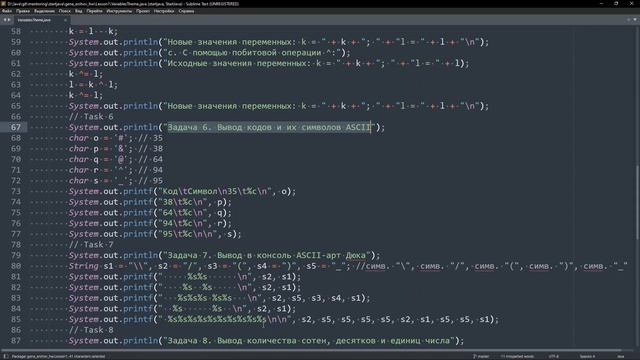Open the tab list dropdown arrow
640x360 pixels.
click(x=635, y=20)
